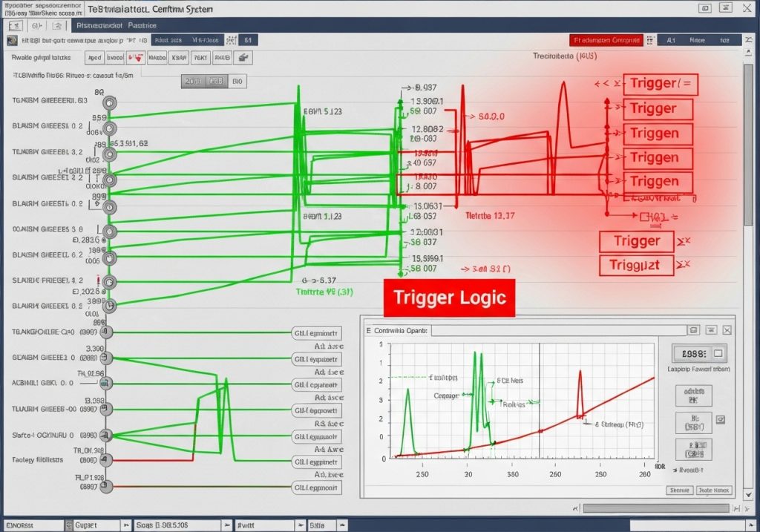
Task: Click the horizontal scrollbar at the window bottom
Action: coord(653,508)
